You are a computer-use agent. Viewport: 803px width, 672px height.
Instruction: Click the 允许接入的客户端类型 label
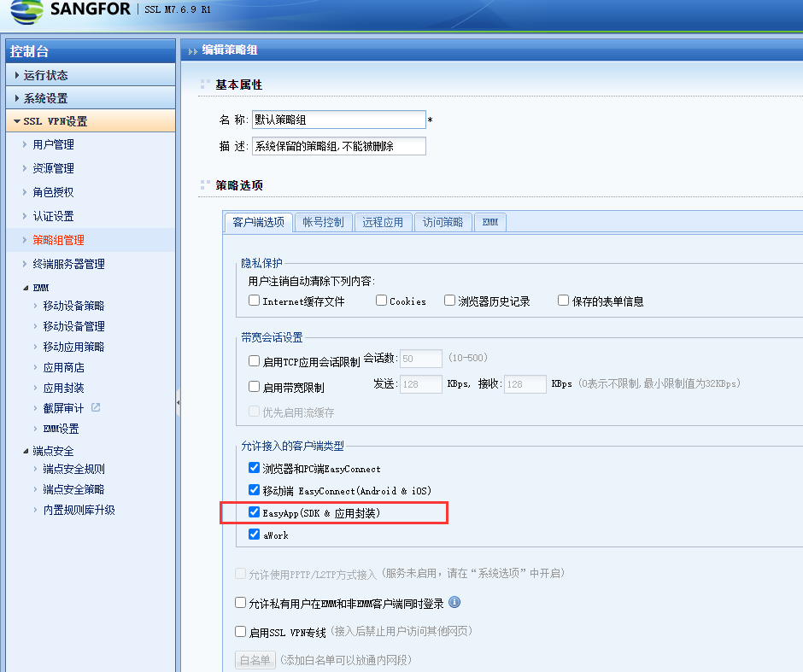pos(292,447)
